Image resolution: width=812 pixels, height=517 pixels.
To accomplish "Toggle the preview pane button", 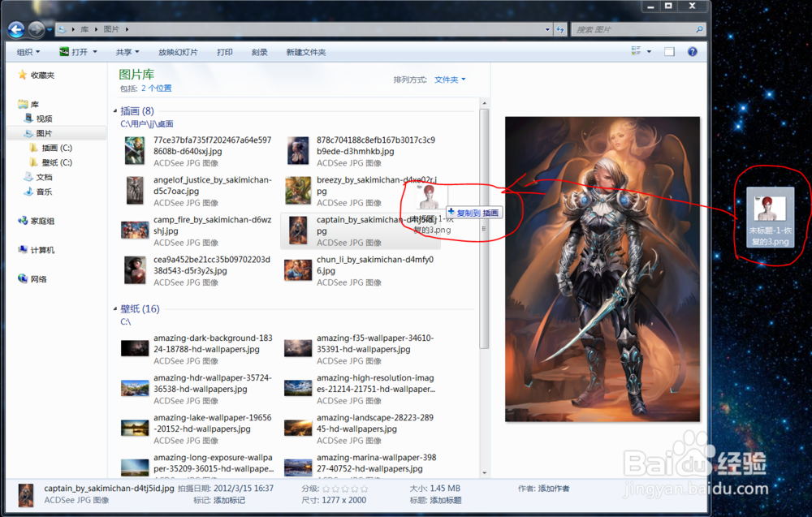I will [669, 51].
